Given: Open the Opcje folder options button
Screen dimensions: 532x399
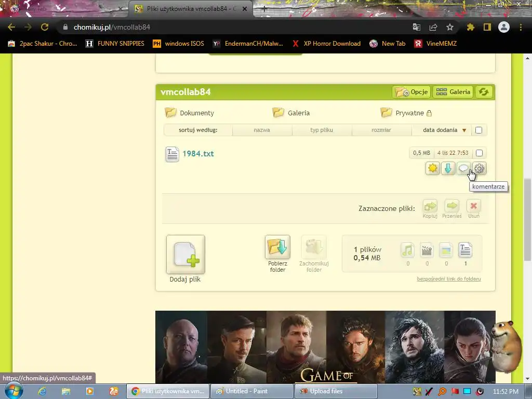Looking at the screenshot, I should (411, 92).
